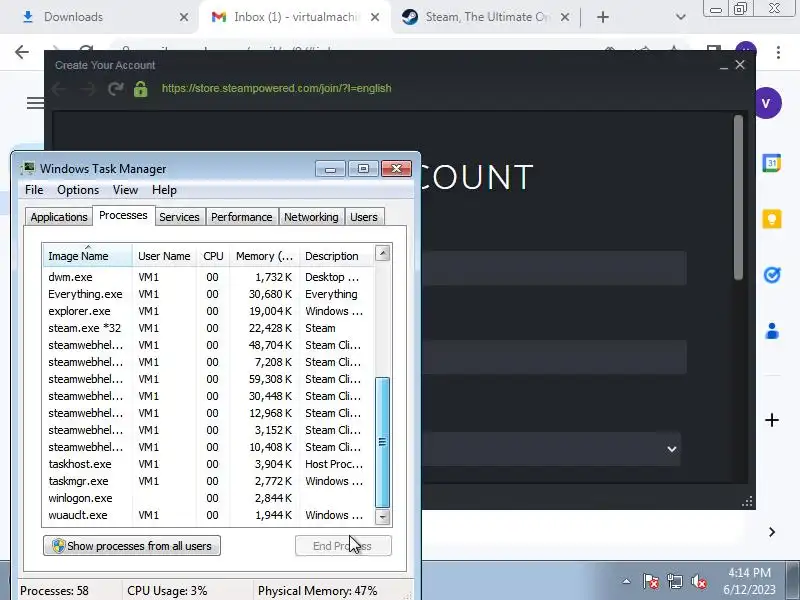Image resolution: width=800 pixels, height=600 pixels.
Task: Select steamwebhelper row using 59,308 K
Action: (208, 379)
